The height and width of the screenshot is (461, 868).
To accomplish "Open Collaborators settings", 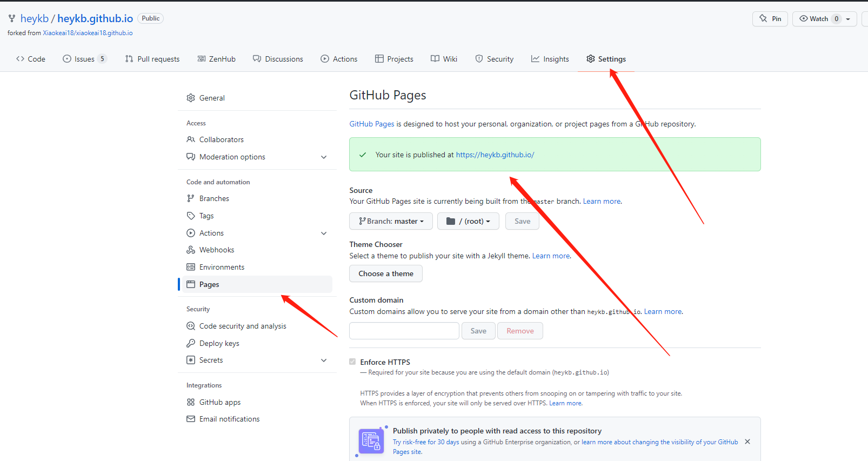I will coord(257,139).
